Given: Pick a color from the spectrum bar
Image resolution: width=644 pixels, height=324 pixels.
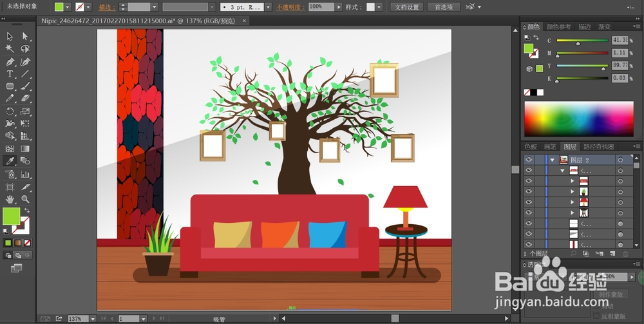Looking at the screenshot, I should (x=579, y=119).
